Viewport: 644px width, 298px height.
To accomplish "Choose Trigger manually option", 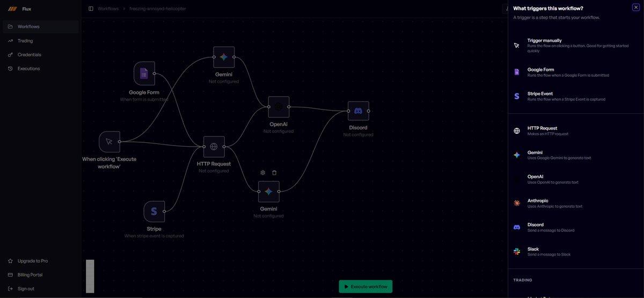I will pos(576,46).
